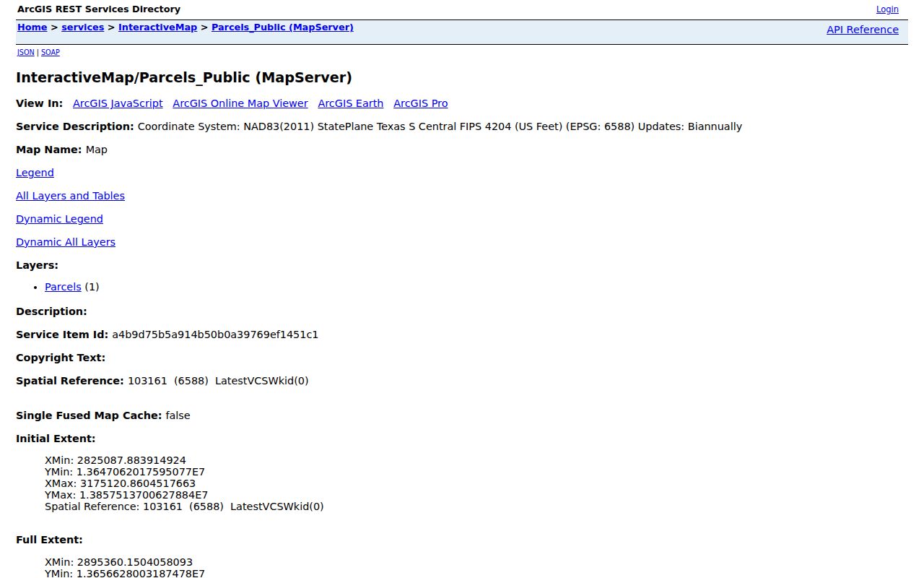Open the Dynamic Legend link
This screenshot has height=578, width=924.
59,219
